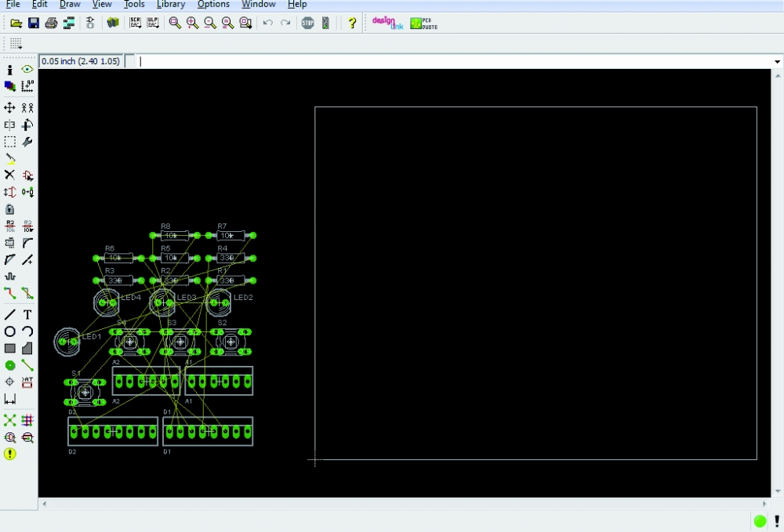Open the Tools menu
The image size is (784, 532).
pyautogui.click(x=134, y=5)
